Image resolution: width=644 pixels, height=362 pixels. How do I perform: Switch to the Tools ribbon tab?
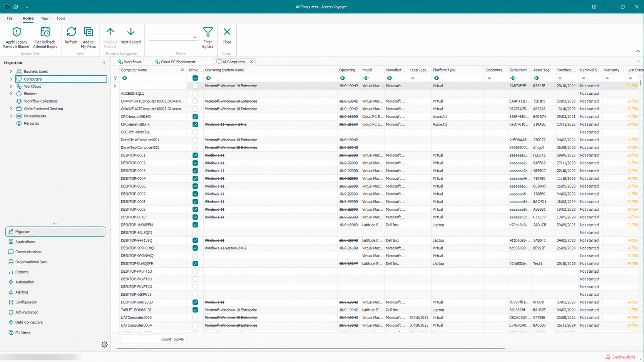click(60, 18)
